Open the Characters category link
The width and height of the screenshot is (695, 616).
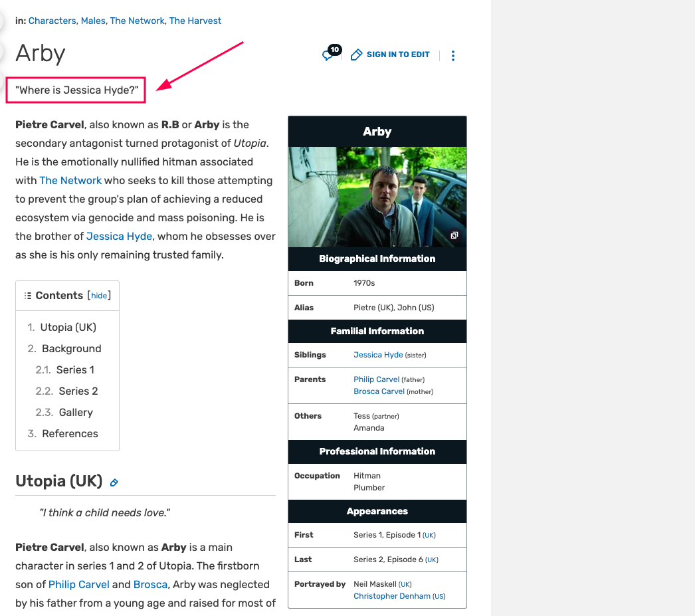[x=52, y=21]
